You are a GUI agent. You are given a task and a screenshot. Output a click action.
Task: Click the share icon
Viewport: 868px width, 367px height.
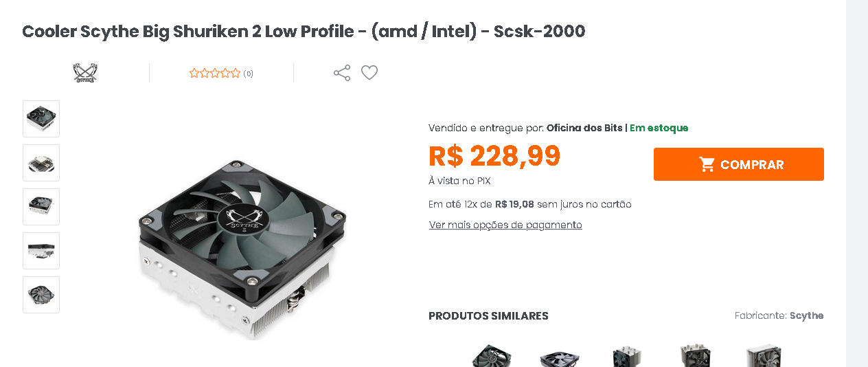tap(342, 73)
